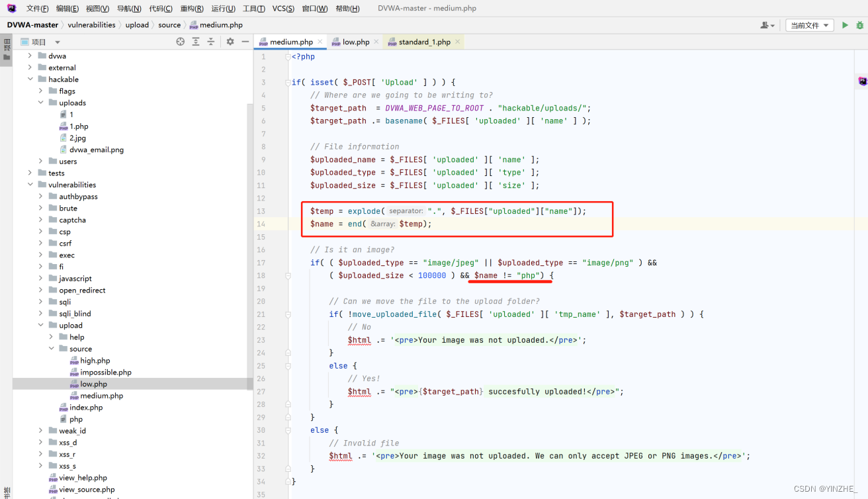Switch to the standard_1.php editor tab
Screen dimensions: 868x499
424,42
